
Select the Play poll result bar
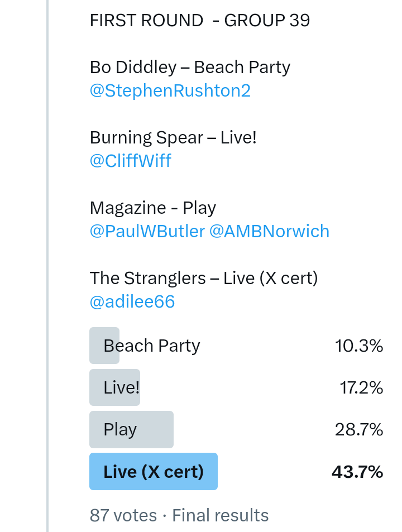point(132,429)
